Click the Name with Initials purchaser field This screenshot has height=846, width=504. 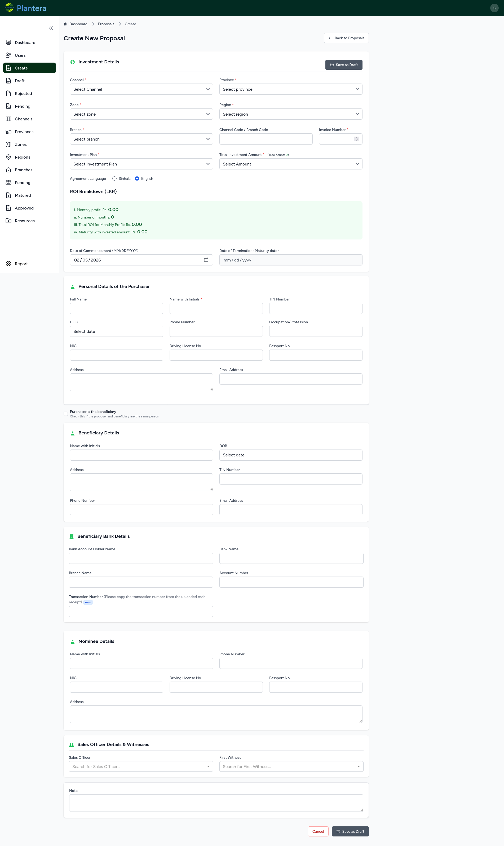(216, 308)
